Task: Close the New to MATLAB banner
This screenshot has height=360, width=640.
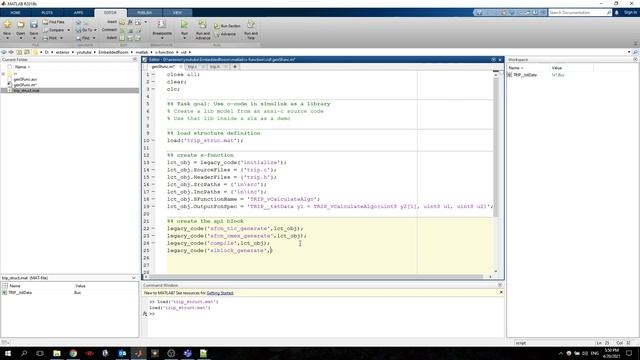Action: pyautogui.click(x=501, y=293)
